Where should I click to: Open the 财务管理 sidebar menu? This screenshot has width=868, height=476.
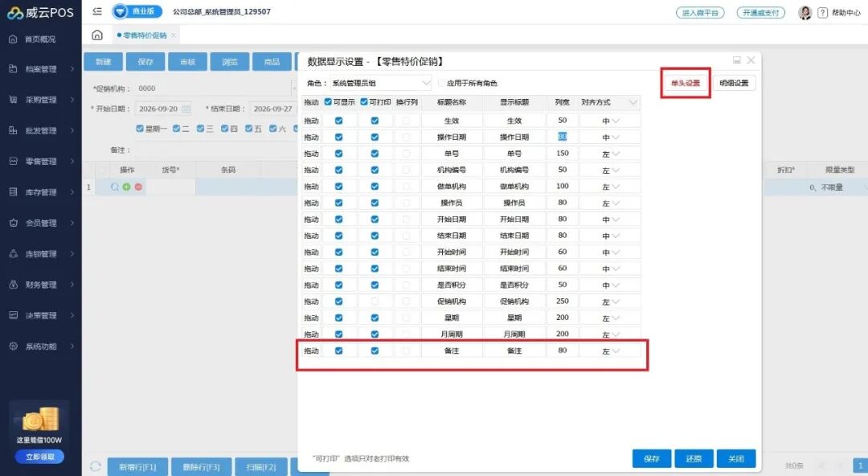click(x=41, y=285)
